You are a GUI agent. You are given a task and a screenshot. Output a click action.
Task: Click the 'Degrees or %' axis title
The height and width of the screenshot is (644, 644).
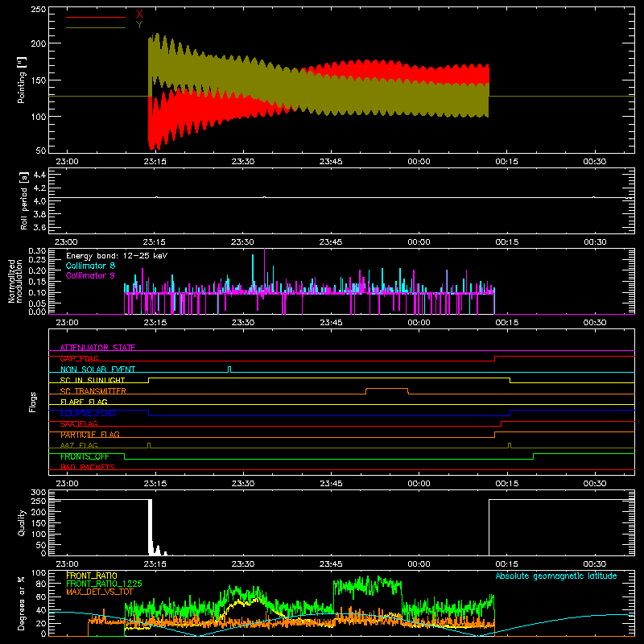tap(22, 603)
